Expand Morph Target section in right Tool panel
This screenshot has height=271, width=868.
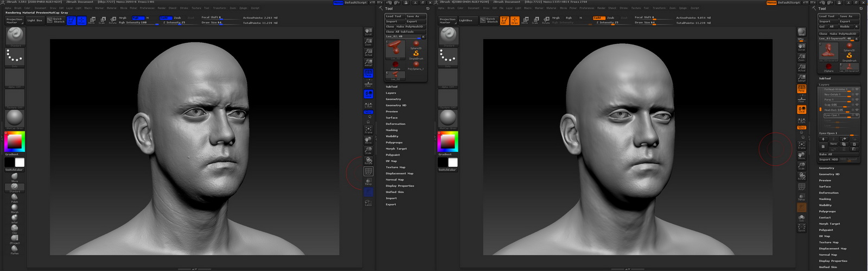[829, 224]
